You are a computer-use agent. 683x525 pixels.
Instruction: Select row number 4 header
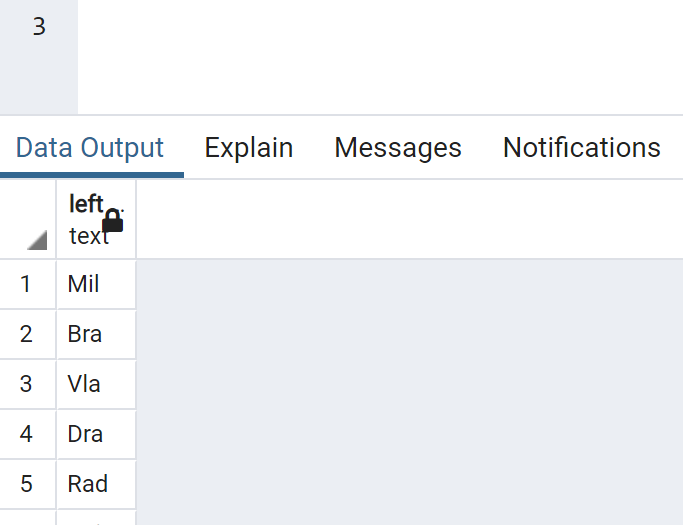tap(28, 434)
